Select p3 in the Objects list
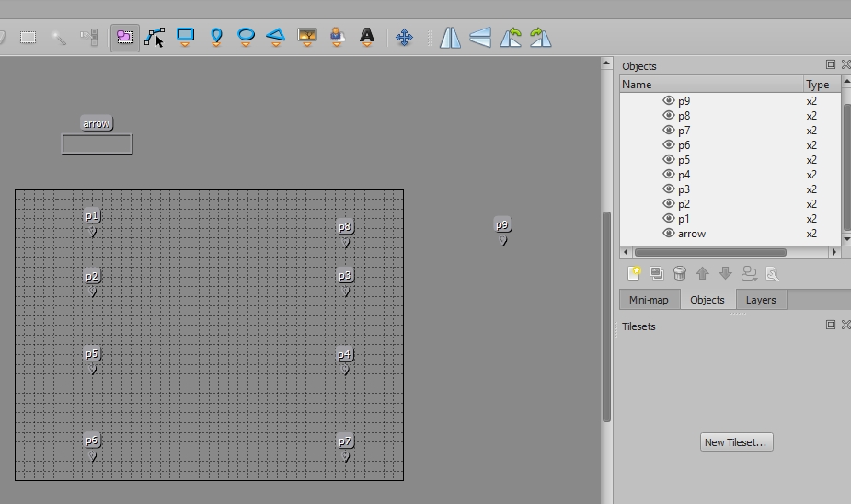 (x=684, y=189)
